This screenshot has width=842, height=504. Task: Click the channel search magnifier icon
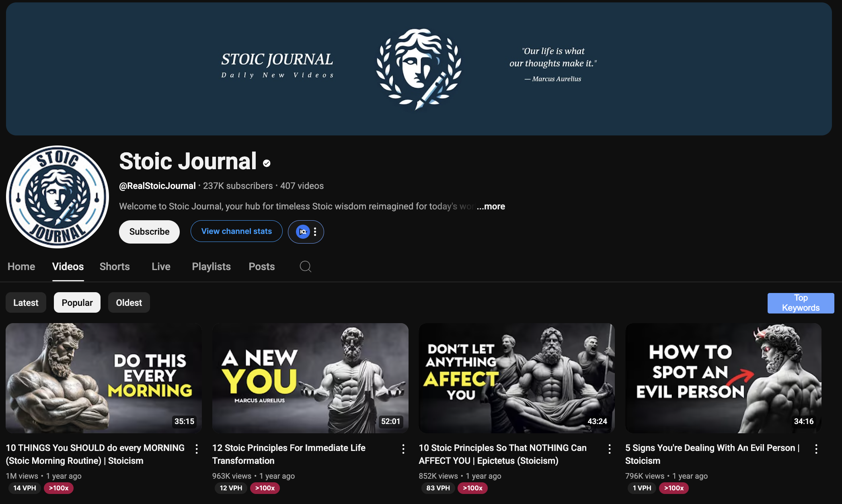[306, 266]
